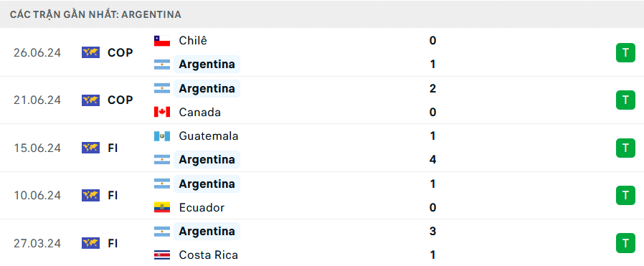Screen dimensions: 644x266
Task: Click green T result badge for Chile match
Action: click(x=625, y=52)
